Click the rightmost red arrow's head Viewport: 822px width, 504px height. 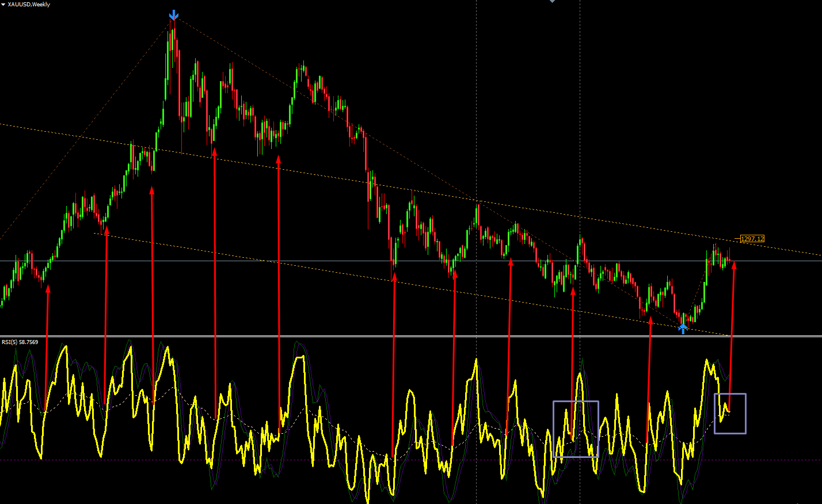[x=734, y=265]
